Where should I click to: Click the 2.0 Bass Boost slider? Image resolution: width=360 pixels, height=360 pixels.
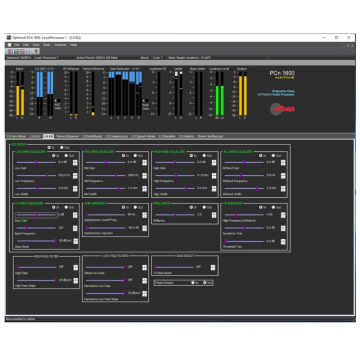174,267
